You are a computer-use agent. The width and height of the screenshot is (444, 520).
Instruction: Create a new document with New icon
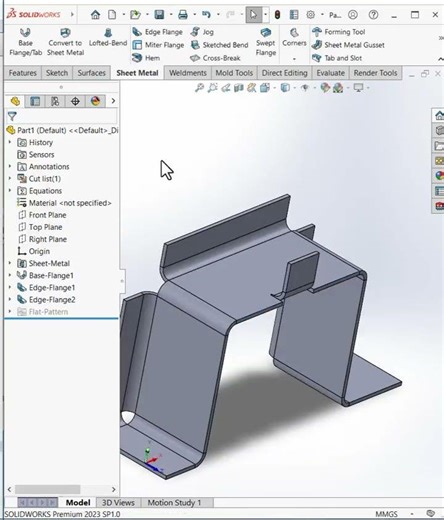[x=112, y=15]
